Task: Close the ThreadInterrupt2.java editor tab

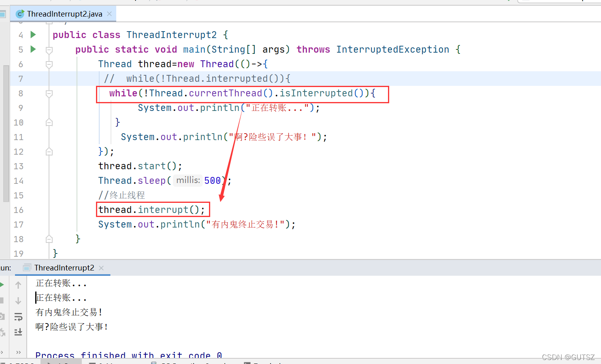Action: (109, 14)
